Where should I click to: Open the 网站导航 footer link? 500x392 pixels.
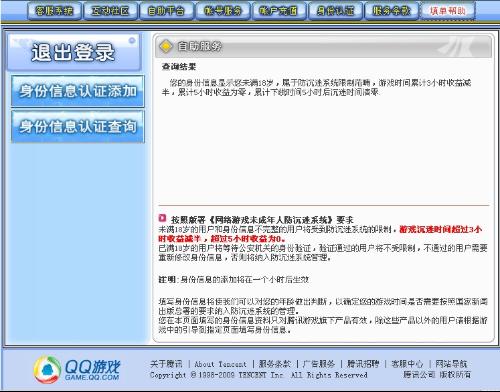coord(451,364)
